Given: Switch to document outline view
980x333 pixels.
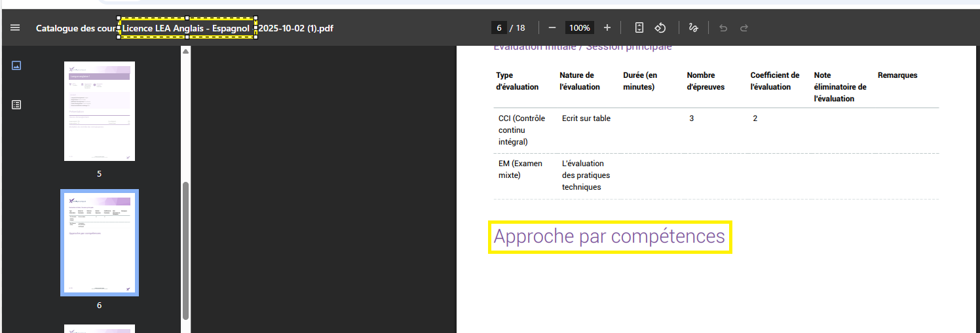Looking at the screenshot, I should 16,105.
